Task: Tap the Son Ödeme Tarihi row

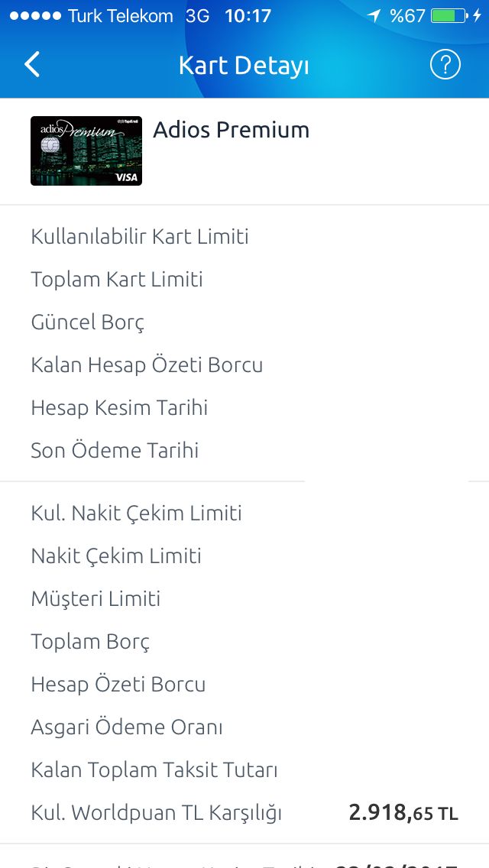Action: click(244, 451)
